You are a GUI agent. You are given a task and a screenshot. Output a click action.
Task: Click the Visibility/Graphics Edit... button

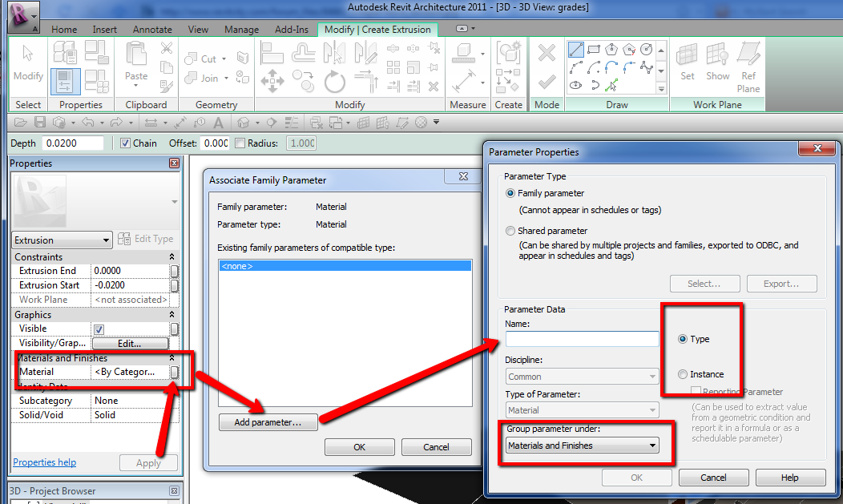130,343
